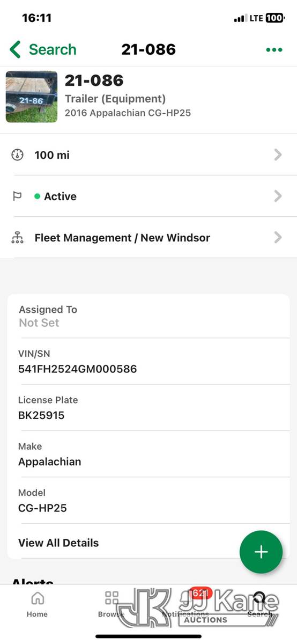Switch to the Search tab
Image resolution: width=297 pixels, height=644 pixels.
click(260, 604)
